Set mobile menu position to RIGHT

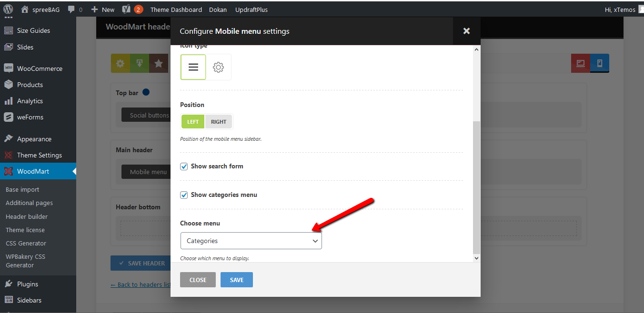pyautogui.click(x=219, y=122)
